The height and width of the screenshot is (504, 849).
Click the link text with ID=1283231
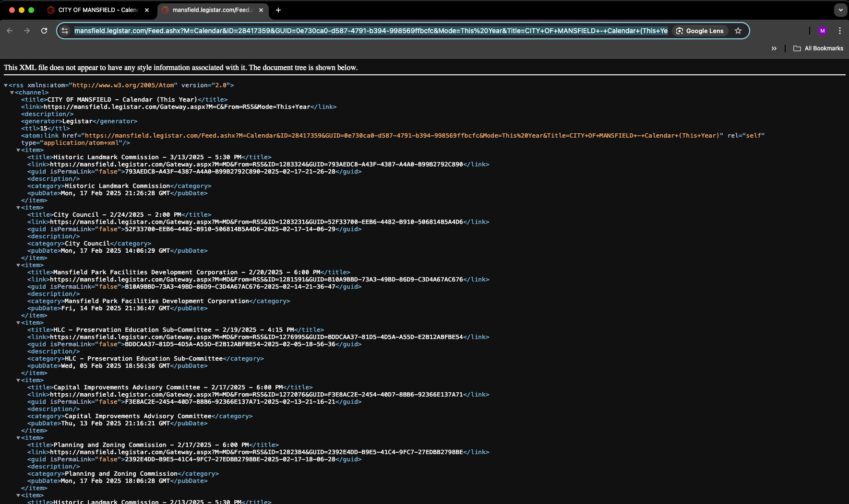[x=256, y=222]
